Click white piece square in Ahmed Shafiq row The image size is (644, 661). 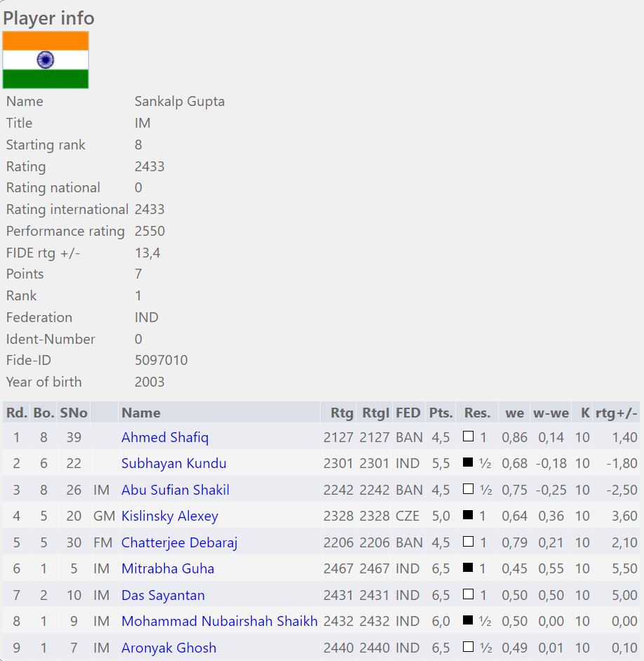point(469,437)
